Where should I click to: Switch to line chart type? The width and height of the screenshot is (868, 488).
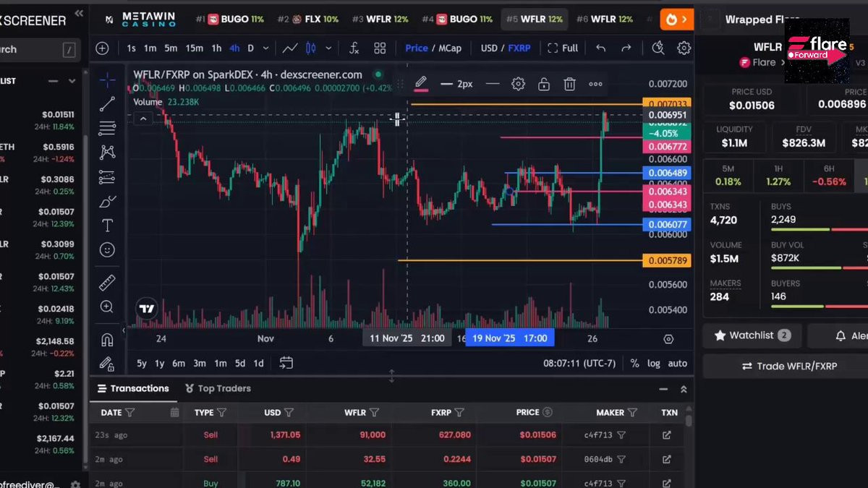(289, 48)
